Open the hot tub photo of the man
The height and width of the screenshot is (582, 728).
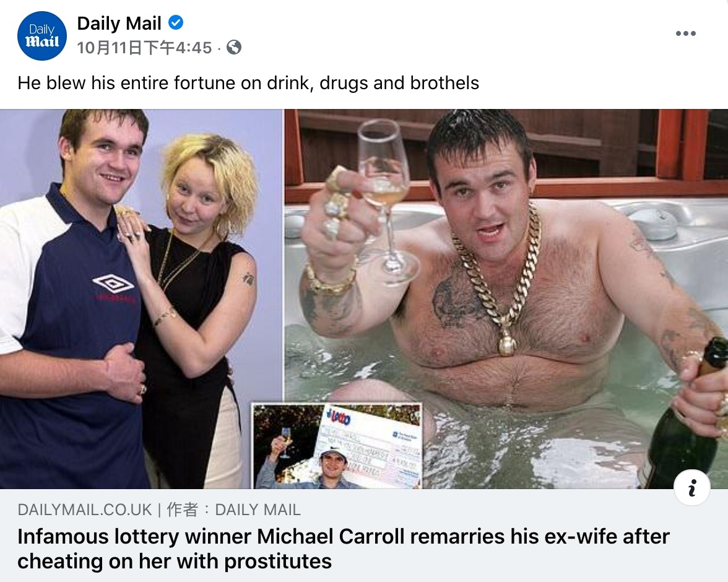(506, 298)
